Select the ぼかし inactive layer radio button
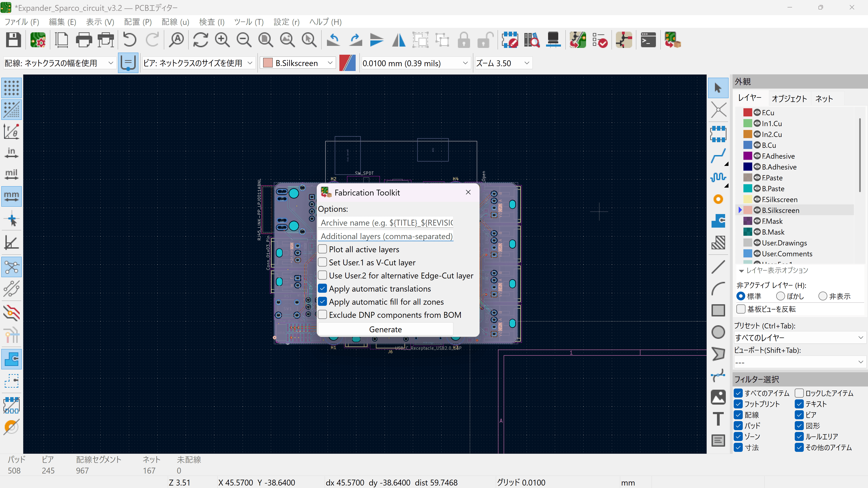Viewport: 868px width, 488px height. pos(780,296)
